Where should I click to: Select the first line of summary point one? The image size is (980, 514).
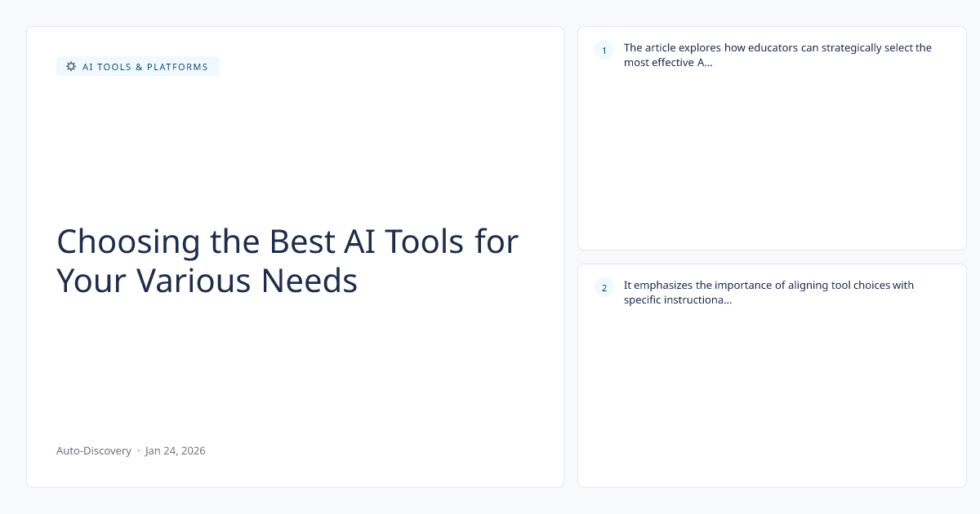pos(777,47)
